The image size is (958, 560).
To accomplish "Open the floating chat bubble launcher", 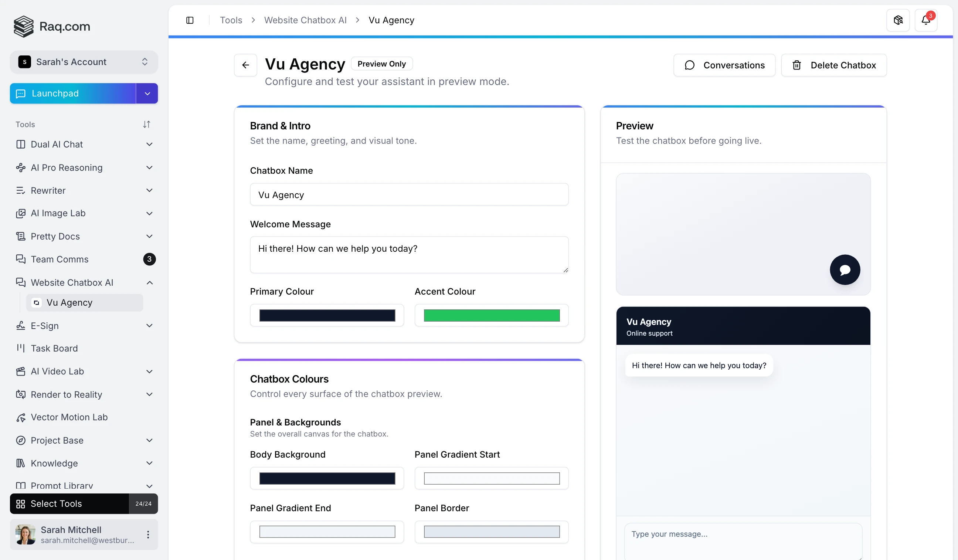I will (x=845, y=269).
